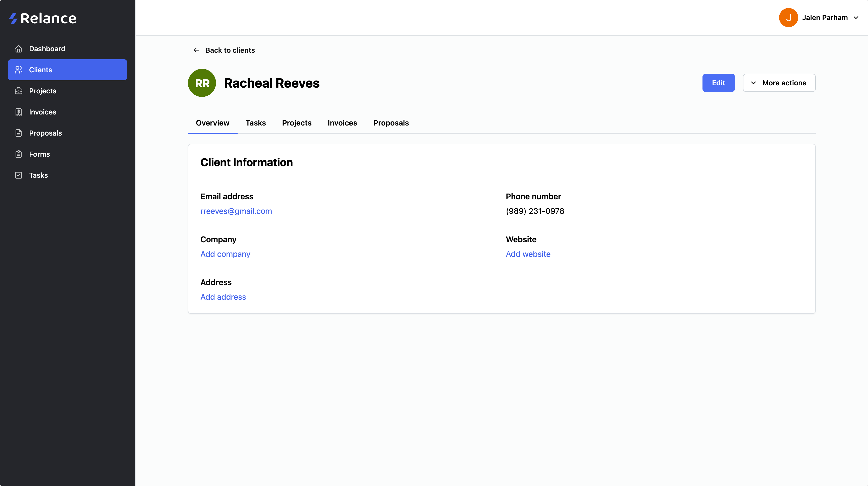Click the back arrow icon

click(x=196, y=50)
